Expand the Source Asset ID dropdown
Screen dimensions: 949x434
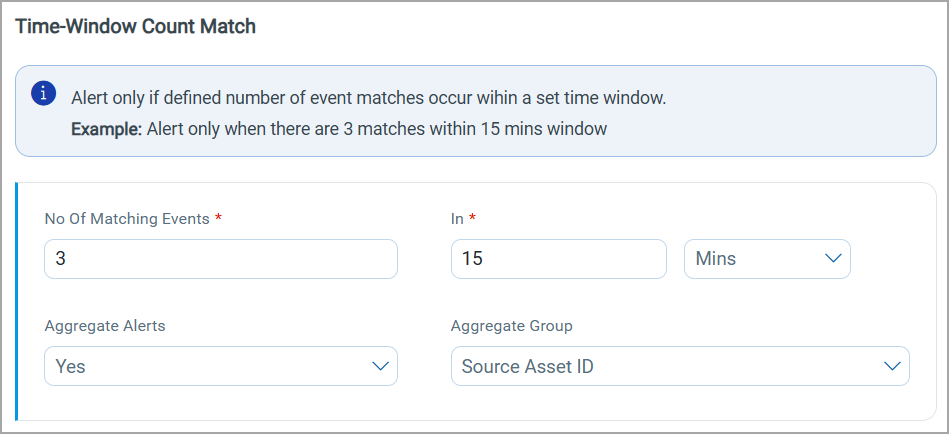(x=679, y=366)
